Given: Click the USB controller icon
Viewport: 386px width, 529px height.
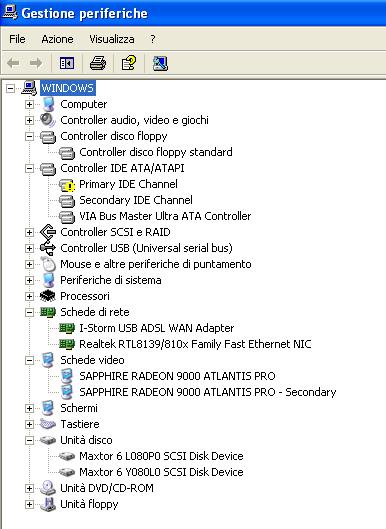Looking at the screenshot, I should coord(48,248).
